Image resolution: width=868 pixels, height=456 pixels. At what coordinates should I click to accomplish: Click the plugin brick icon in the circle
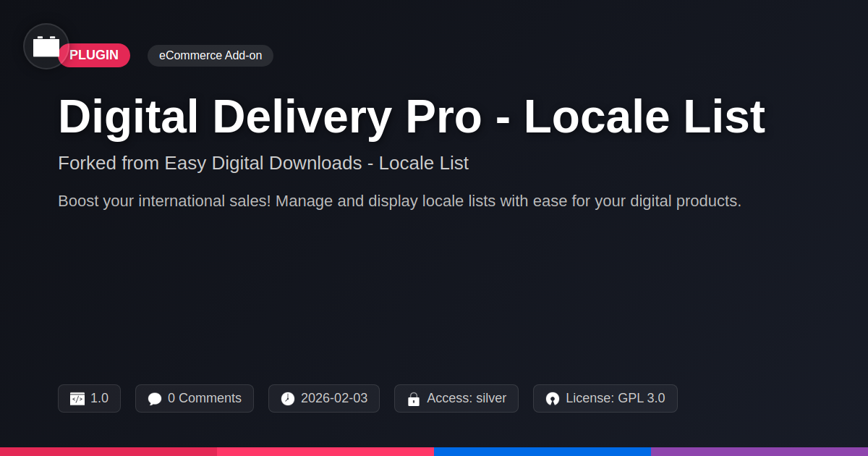tap(46, 46)
